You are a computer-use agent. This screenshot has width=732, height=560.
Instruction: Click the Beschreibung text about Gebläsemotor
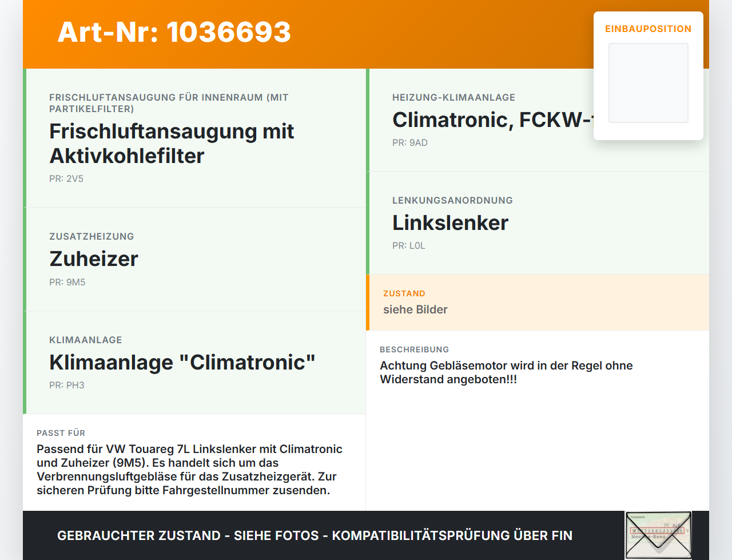(506, 372)
